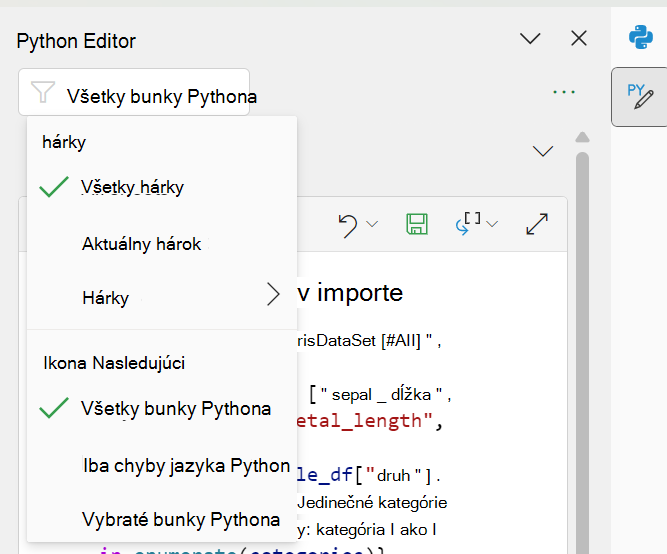Choose the Hárky submenu item
The image size is (667, 554).
point(162,298)
